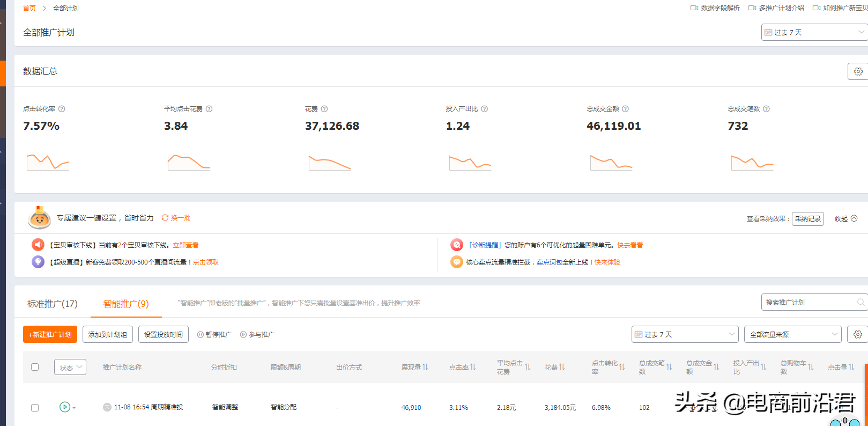Click play status icon for 周期精准投 plan
868x426 pixels.
click(64, 407)
